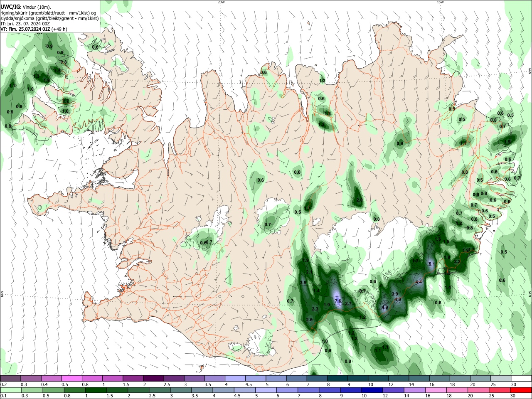Pick the darkest green swatch between 1 and 1.5

96,390
